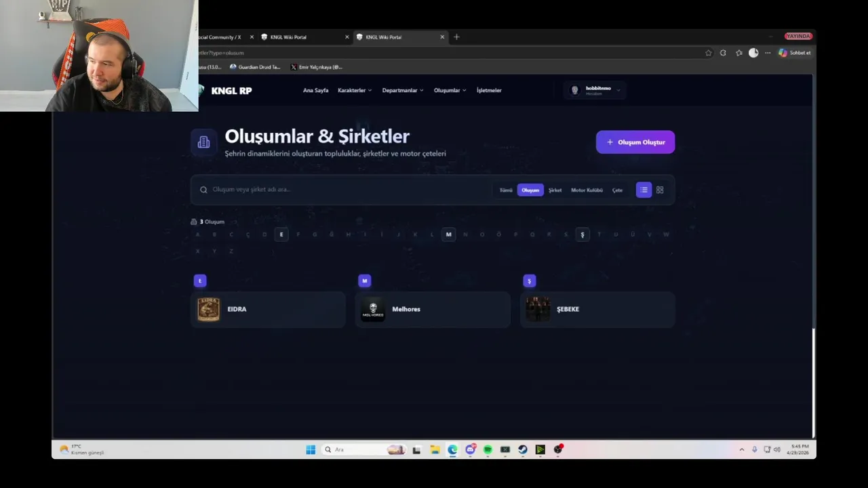
Task: Bookmark this page with star icon
Action: [709, 53]
